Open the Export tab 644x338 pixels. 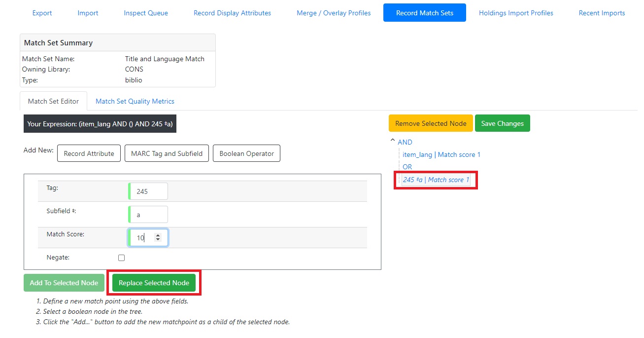[x=42, y=13]
